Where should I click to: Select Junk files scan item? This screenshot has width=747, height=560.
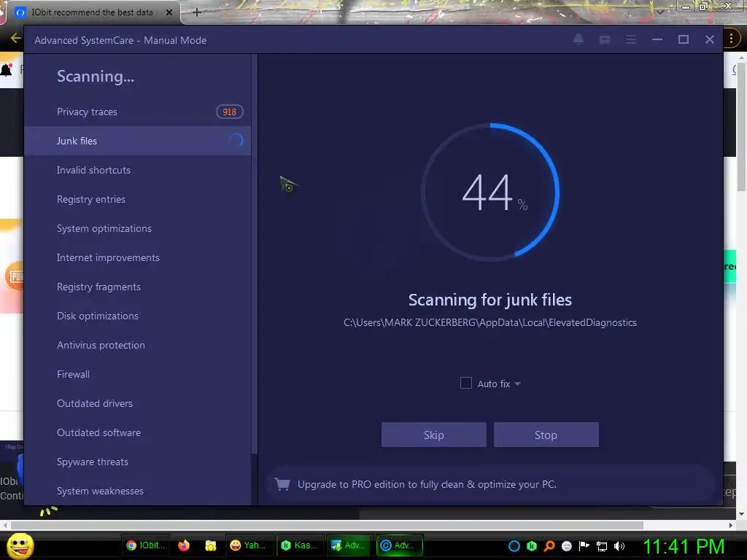[137, 141]
